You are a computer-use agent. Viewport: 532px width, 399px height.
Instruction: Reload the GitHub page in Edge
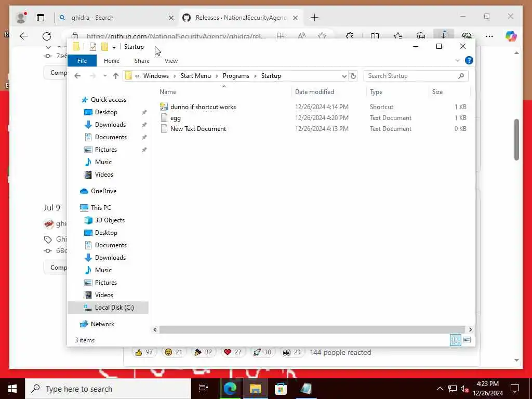[x=46, y=36]
